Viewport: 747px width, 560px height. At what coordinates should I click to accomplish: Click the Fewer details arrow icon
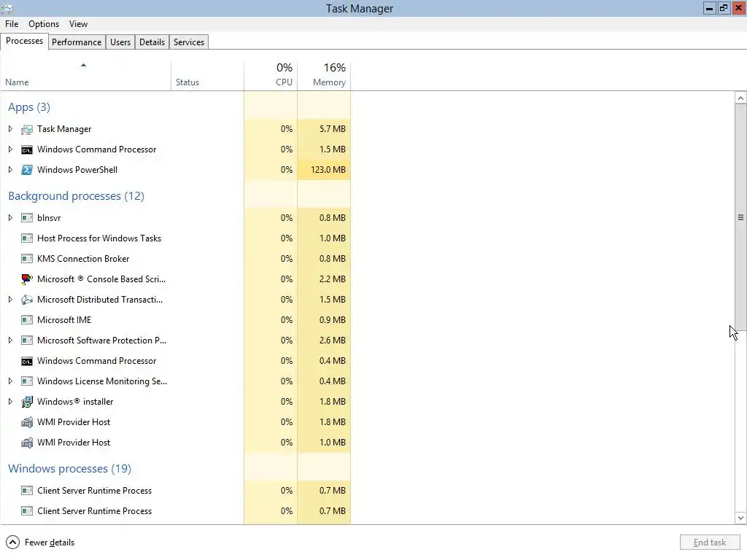12,542
